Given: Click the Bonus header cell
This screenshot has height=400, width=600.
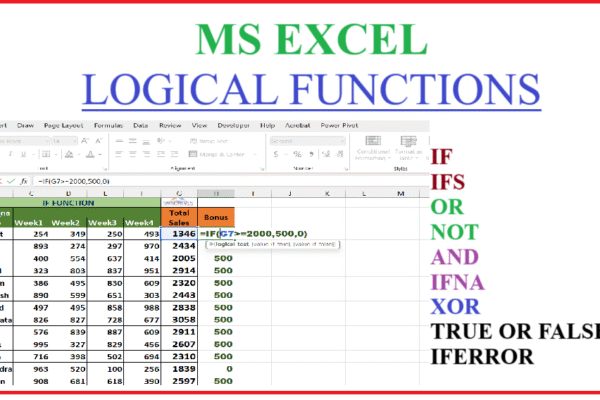Looking at the screenshot, I should tap(216, 217).
